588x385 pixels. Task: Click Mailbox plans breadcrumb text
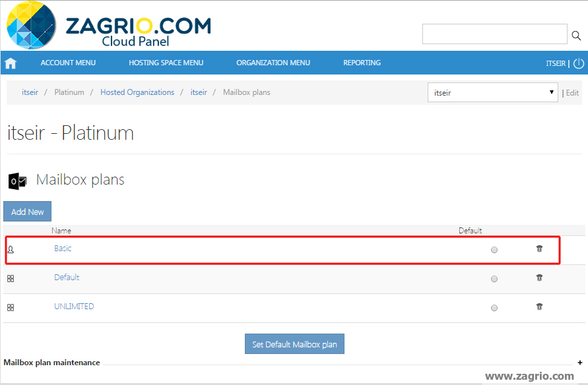coord(247,92)
